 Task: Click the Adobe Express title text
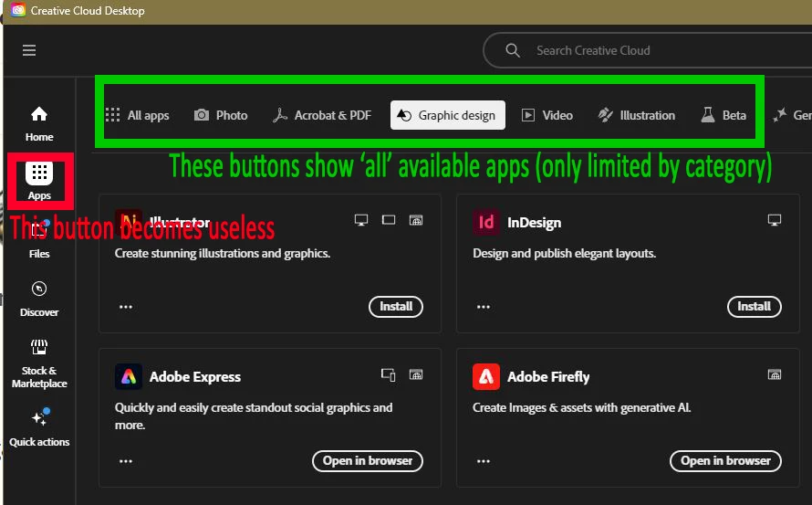point(195,377)
